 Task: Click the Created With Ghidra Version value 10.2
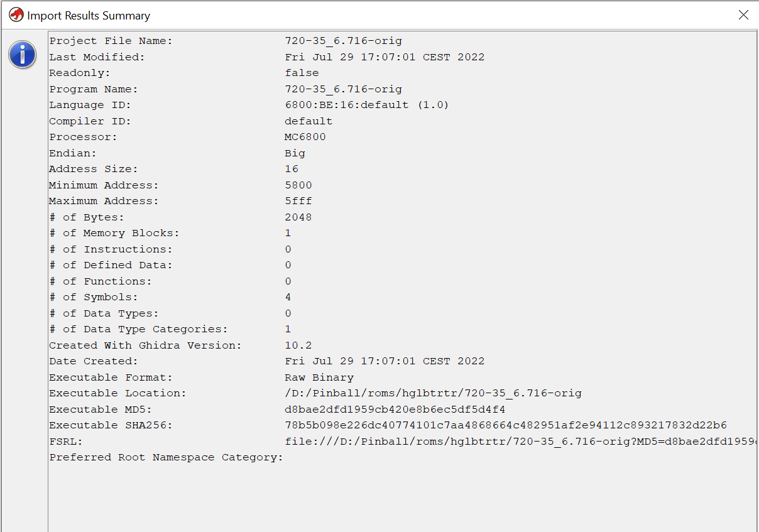click(x=298, y=345)
